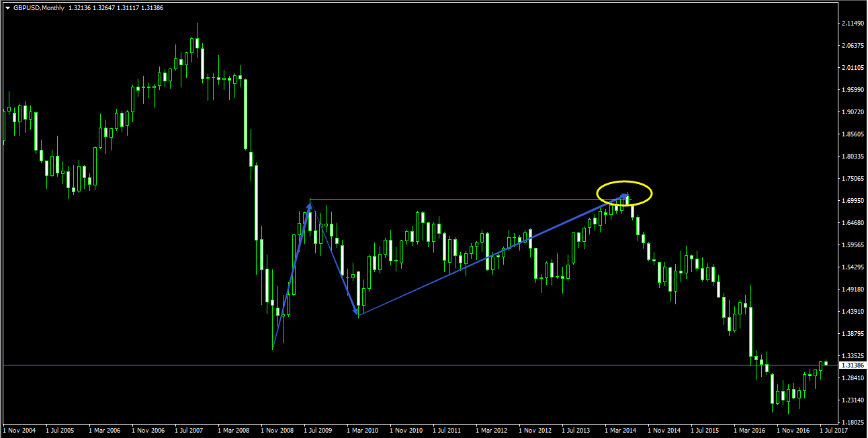Screen dimensions: 868x438
Task: Click the 2.11490 price scale label
Action: click(851, 24)
